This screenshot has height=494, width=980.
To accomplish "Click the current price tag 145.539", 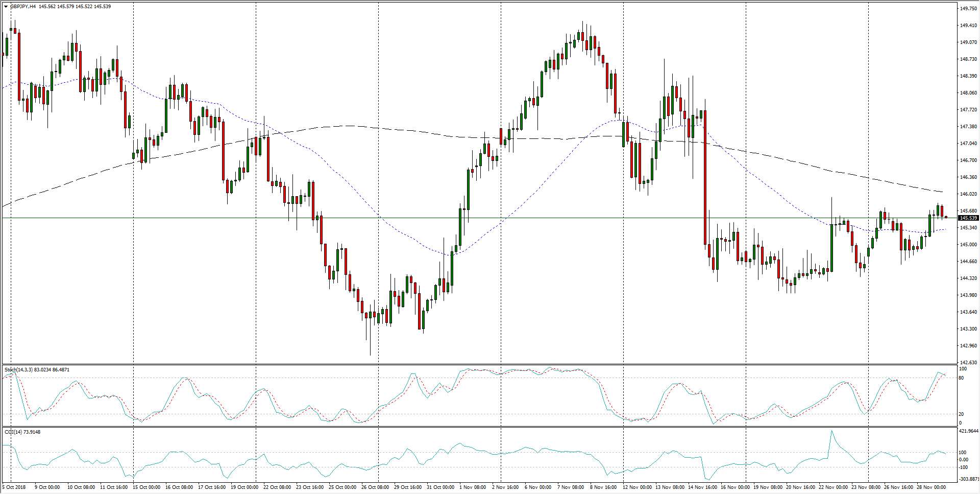I will (968, 218).
